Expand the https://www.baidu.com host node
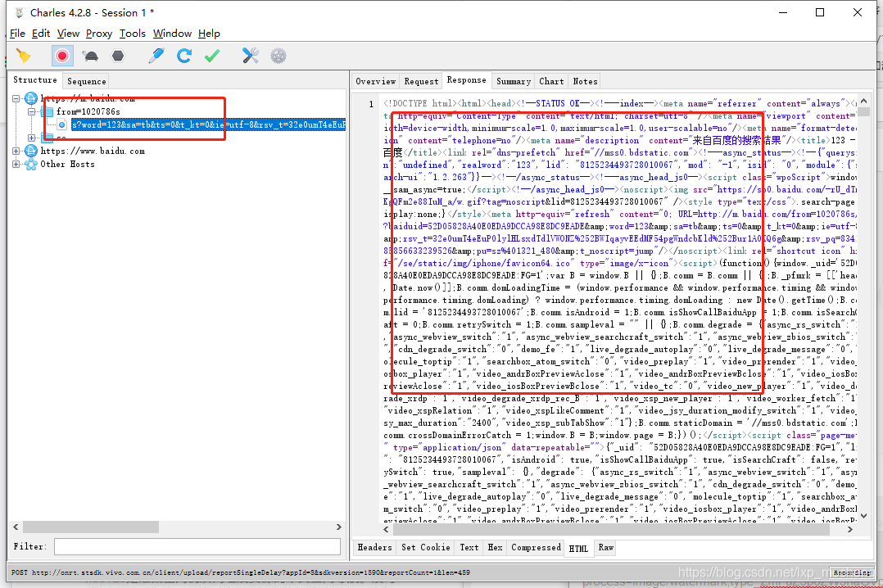The image size is (883, 588). point(16,151)
